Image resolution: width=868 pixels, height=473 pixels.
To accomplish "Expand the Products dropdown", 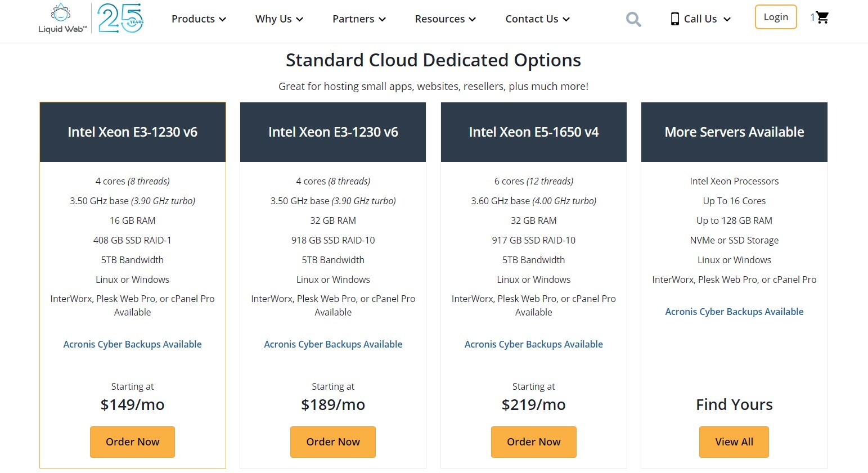I will (x=199, y=19).
